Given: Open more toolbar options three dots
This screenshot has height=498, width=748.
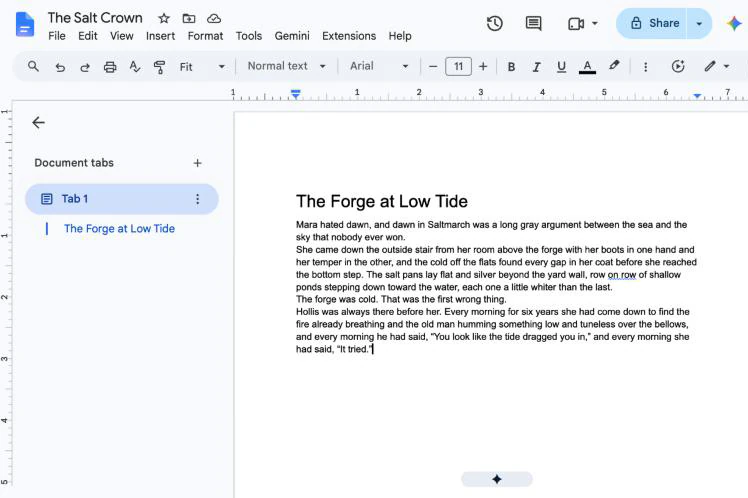Looking at the screenshot, I should pos(645,67).
